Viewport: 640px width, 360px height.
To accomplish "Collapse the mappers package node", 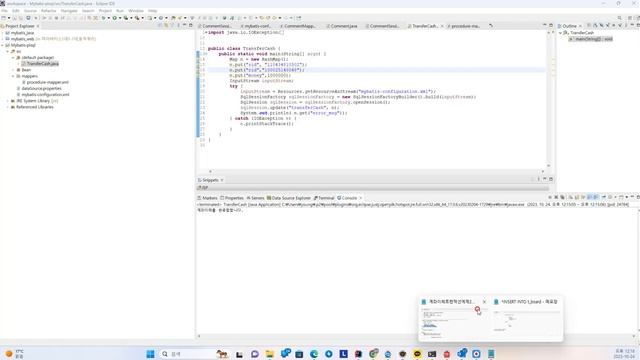I will point(13,76).
